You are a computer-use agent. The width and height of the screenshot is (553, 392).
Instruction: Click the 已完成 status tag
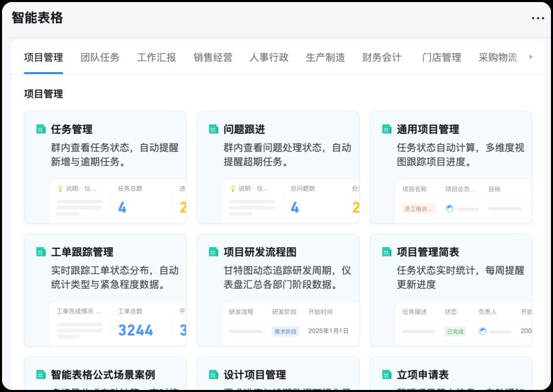[x=455, y=332]
